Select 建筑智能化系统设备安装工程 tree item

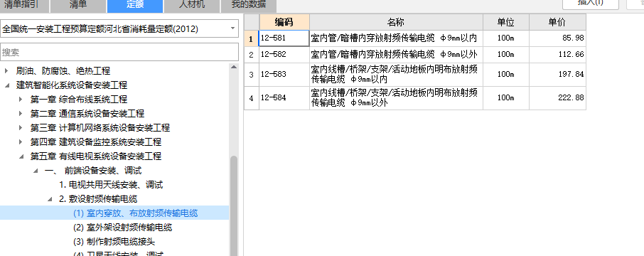(72, 85)
